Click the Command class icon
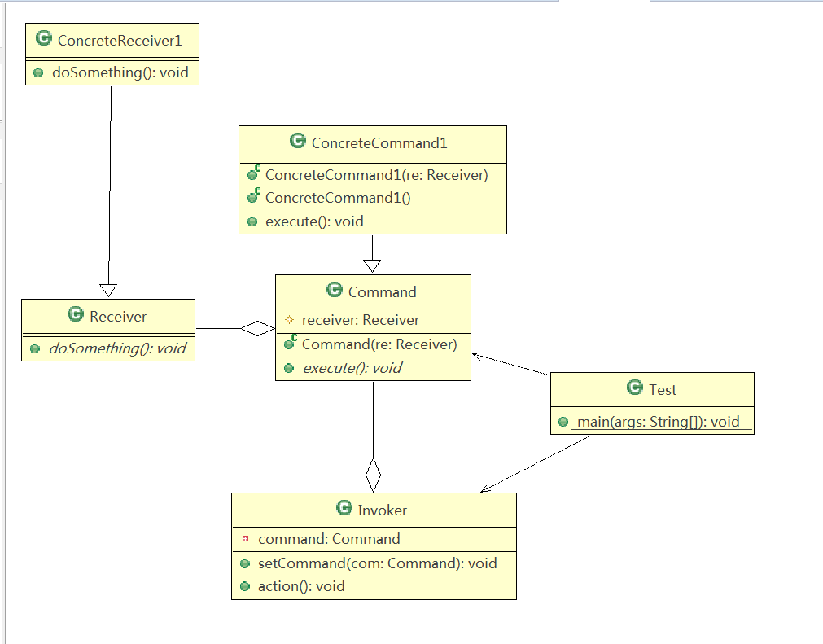The image size is (823, 644). point(335,290)
